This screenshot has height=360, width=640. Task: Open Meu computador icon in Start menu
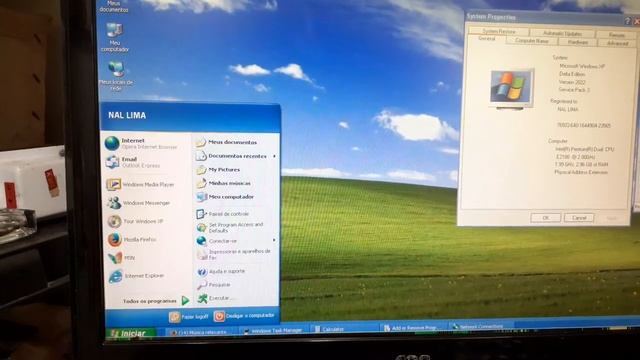point(202,197)
